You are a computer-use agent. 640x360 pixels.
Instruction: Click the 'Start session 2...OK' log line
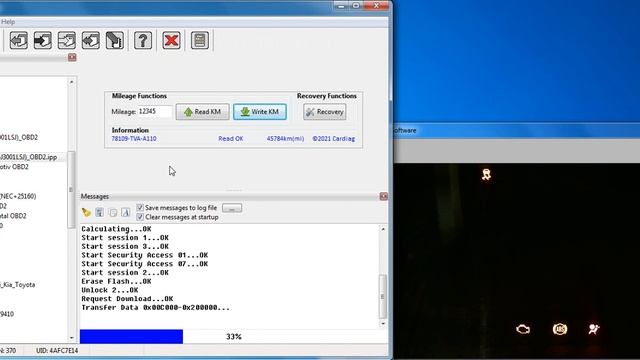pos(125,273)
